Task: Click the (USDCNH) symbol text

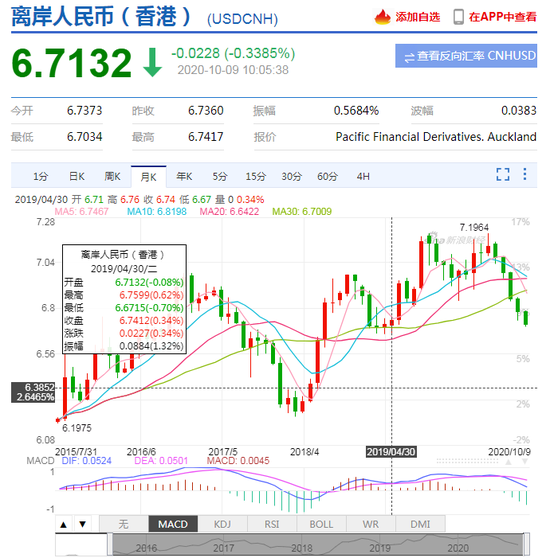Action: 243,19
